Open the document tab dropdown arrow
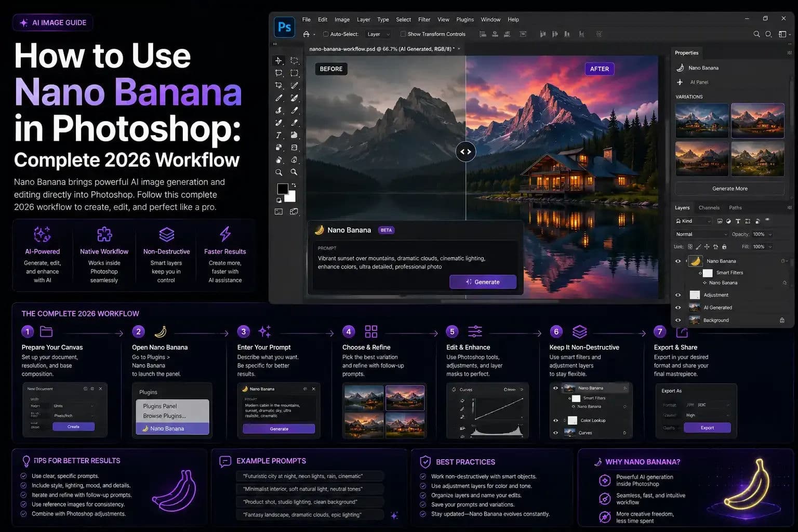This screenshot has height=532, width=798. [459, 49]
